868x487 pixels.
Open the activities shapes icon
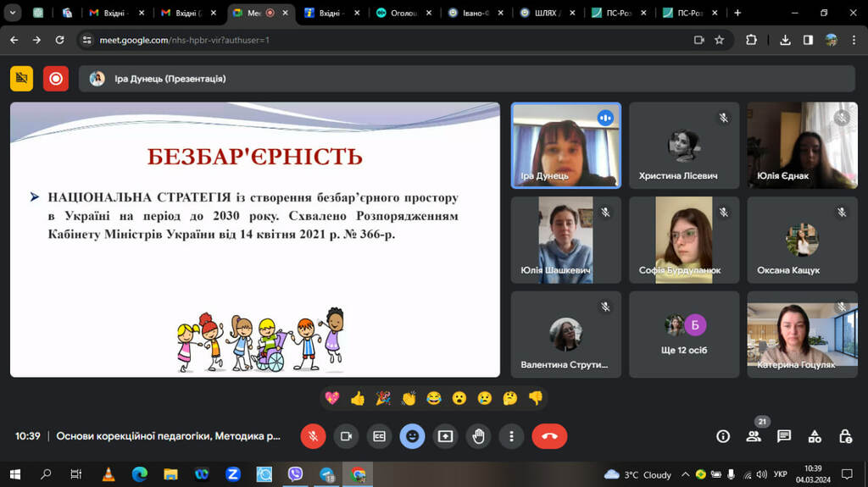click(x=815, y=436)
